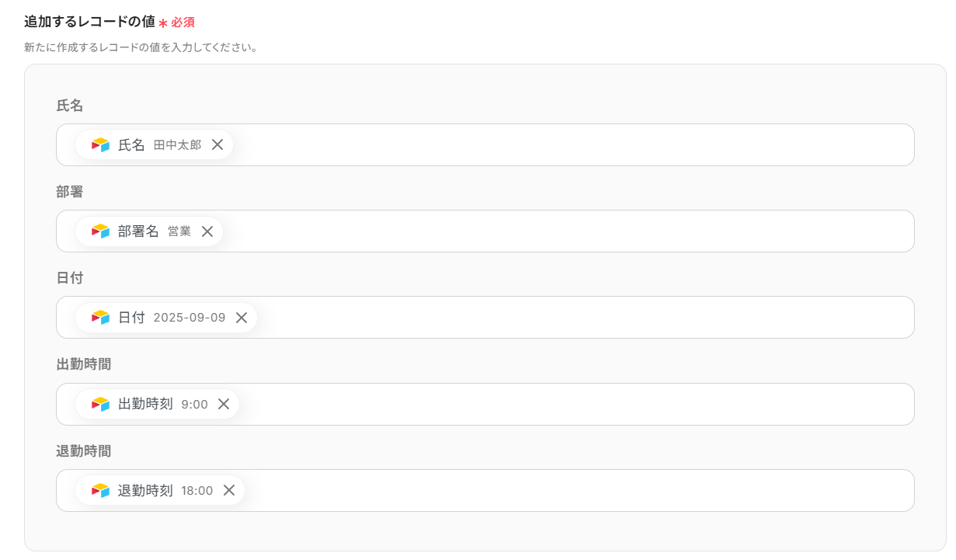Focus the 氏名 input field
956x560 pixels.
(x=544, y=144)
